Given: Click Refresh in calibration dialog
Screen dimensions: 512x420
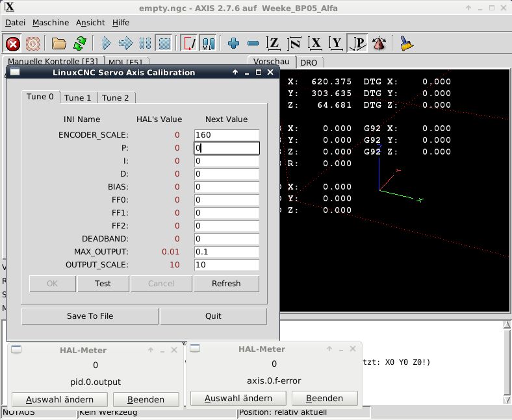Looking at the screenshot, I should [x=226, y=284].
